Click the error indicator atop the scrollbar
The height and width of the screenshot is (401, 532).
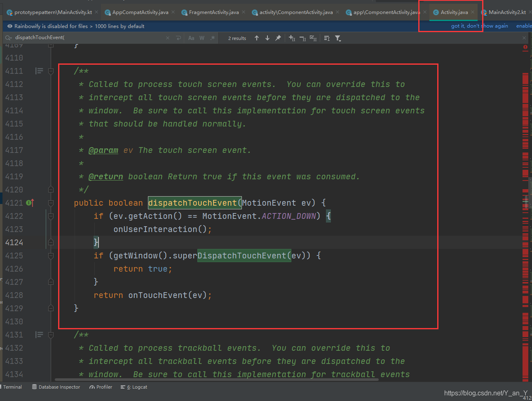pos(525,47)
